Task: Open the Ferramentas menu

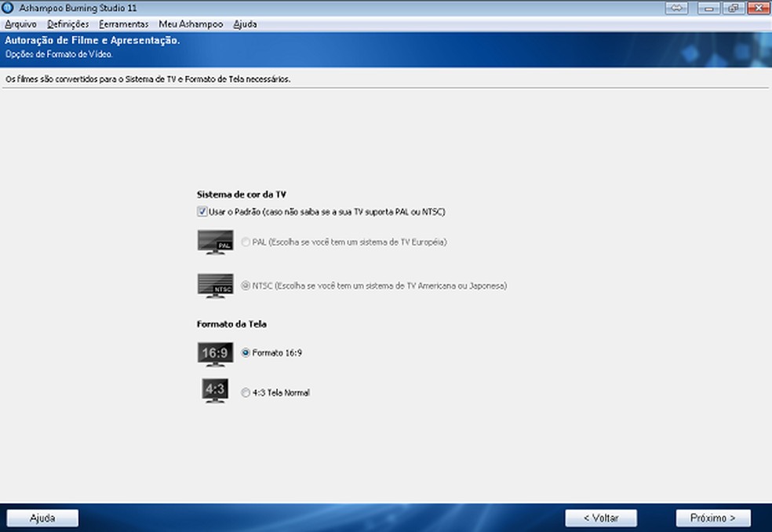Action: click(x=124, y=24)
